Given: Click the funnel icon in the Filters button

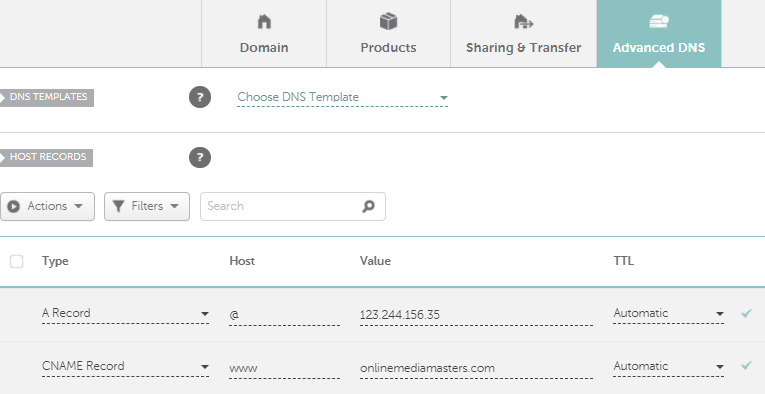Looking at the screenshot, I should 119,206.
